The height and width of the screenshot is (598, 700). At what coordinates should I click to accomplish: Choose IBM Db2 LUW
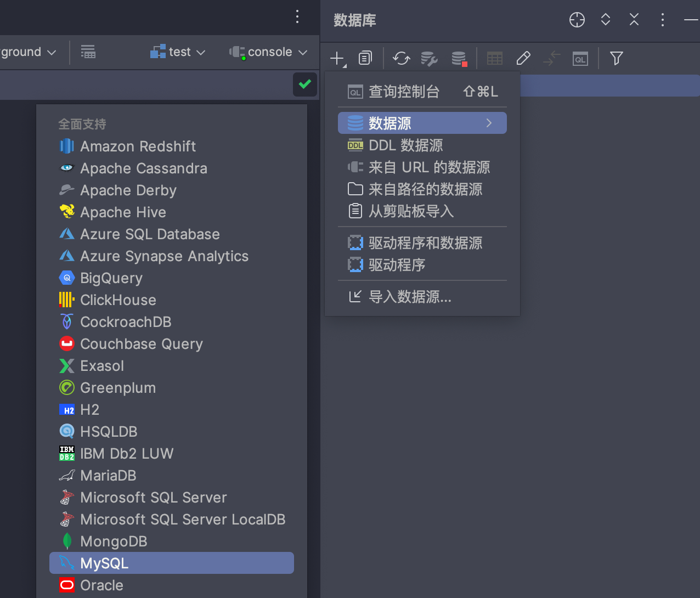pos(172,453)
